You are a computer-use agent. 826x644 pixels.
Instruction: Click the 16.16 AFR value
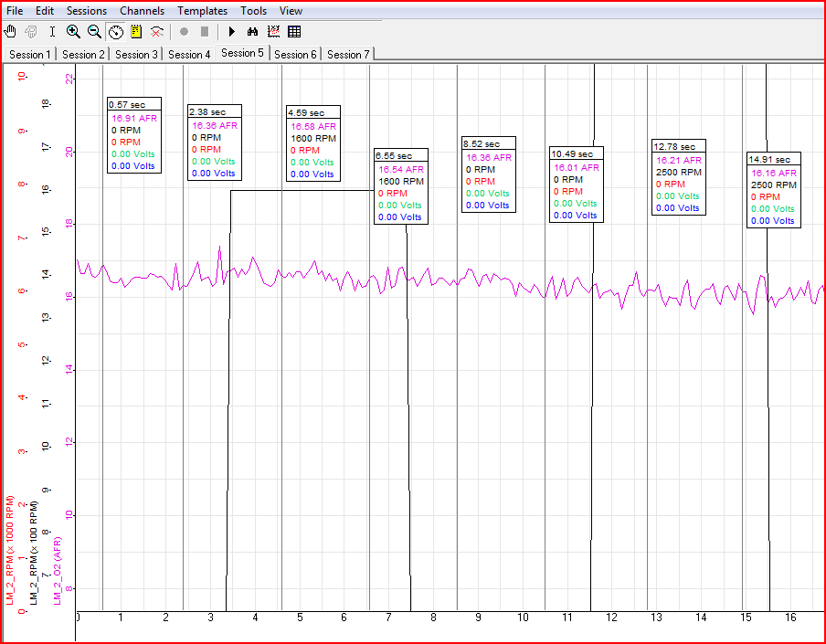[774, 173]
